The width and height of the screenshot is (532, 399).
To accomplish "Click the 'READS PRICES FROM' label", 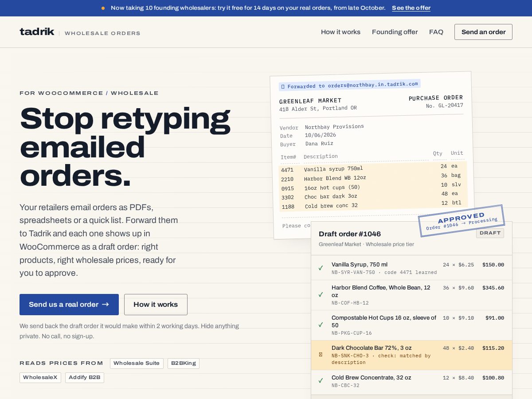I will click(62, 363).
